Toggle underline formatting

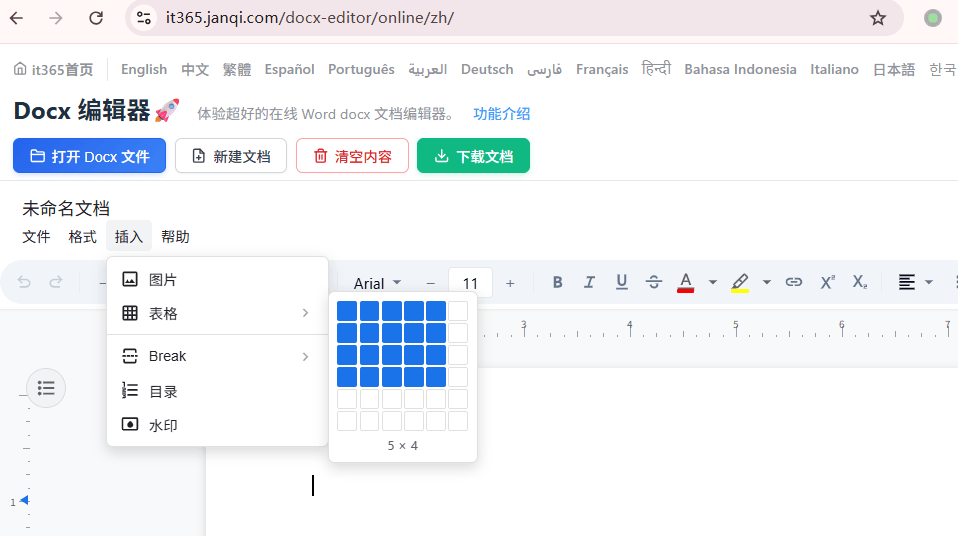click(621, 282)
